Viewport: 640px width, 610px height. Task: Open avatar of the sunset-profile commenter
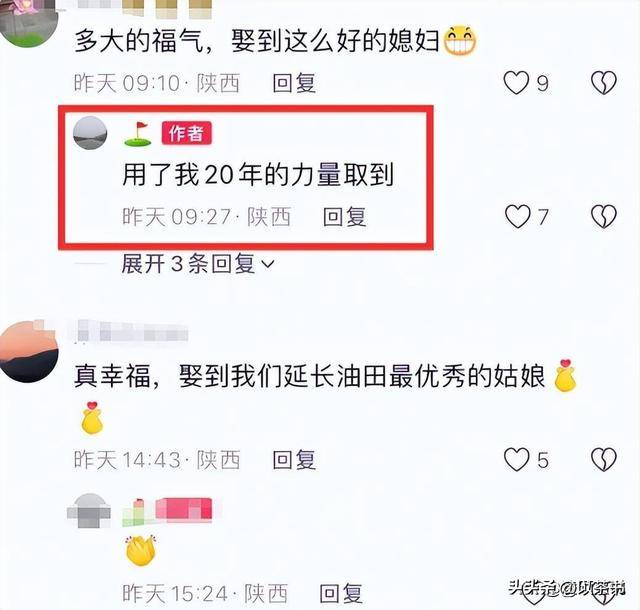point(28,352)
